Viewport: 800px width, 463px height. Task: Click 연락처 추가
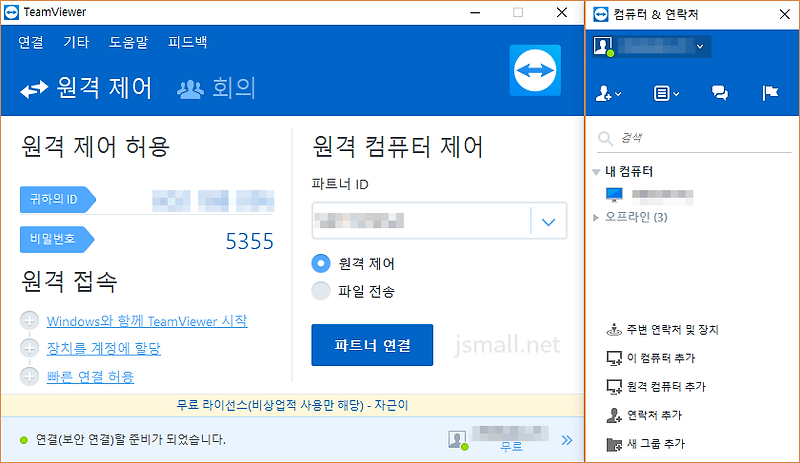(x=644, y=415)
